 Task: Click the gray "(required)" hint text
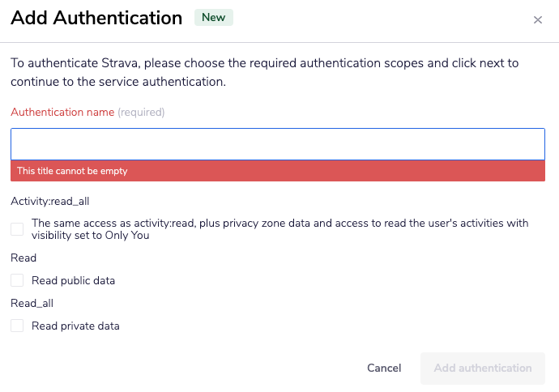click(x=141, y=113)
